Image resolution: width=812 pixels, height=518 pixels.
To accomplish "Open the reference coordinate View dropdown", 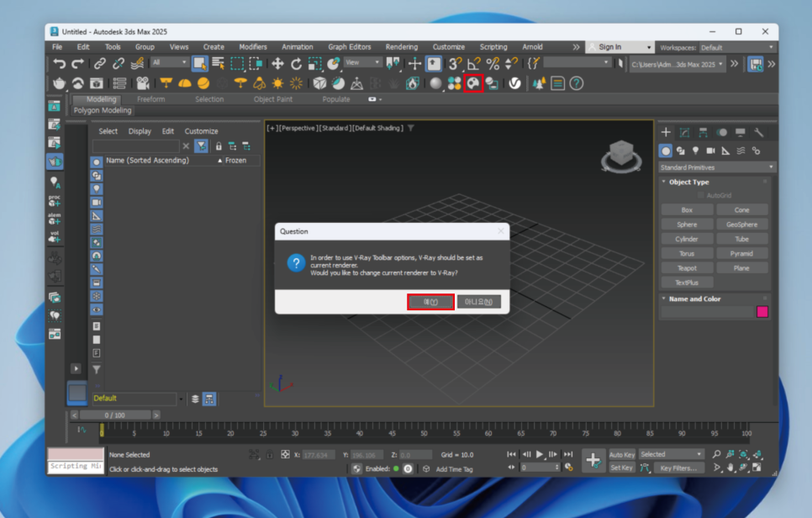I will [x=363, y=62].
